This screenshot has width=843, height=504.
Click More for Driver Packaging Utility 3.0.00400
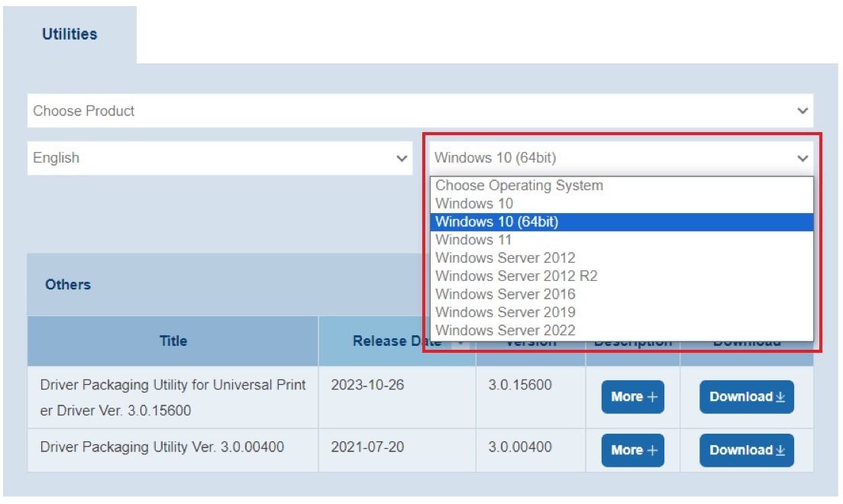[x=632, y=451]
